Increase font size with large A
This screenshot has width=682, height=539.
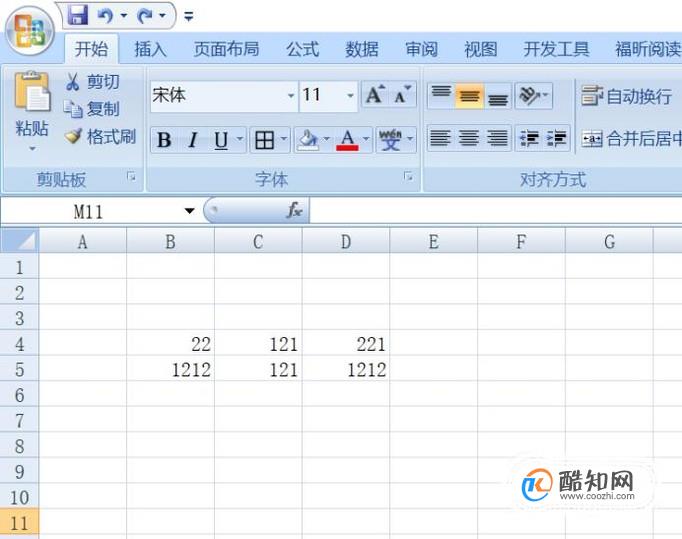(x=374, y=94)
